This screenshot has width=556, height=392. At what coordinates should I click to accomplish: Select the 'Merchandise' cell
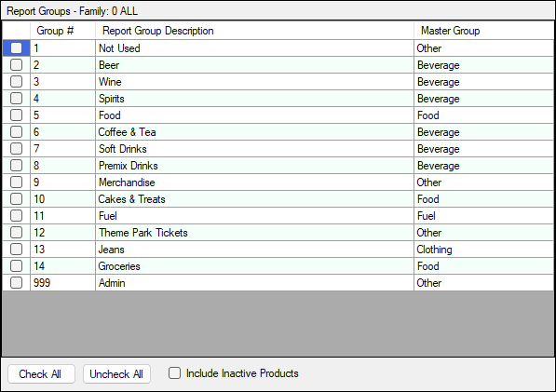tap(254, 182)
